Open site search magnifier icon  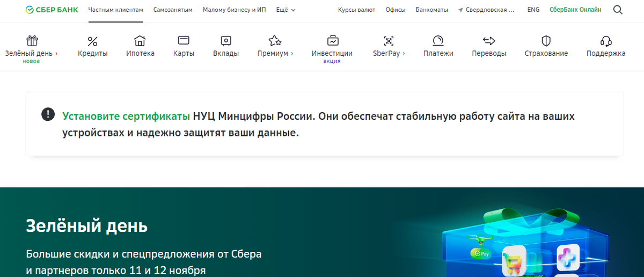[x=618, y=10]
